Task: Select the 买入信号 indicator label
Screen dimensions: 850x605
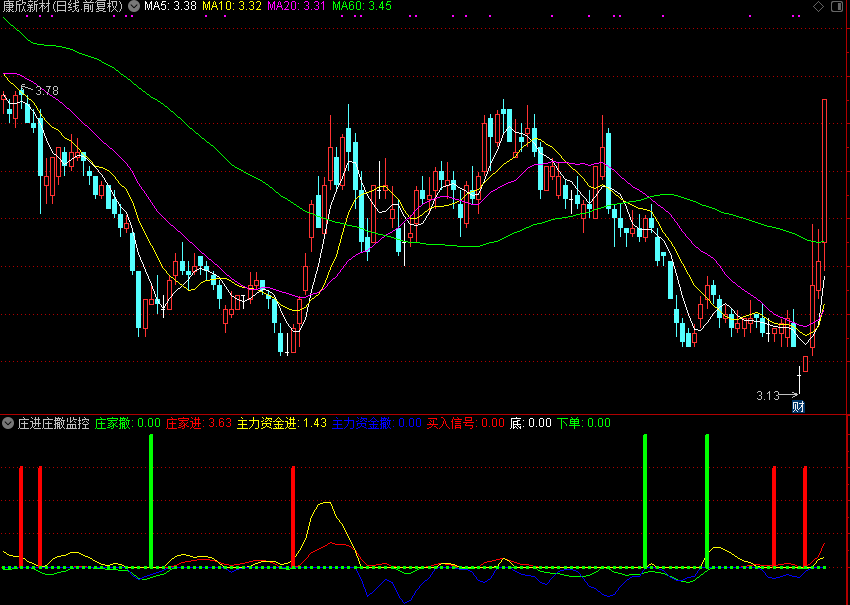Action: [465, 423]
